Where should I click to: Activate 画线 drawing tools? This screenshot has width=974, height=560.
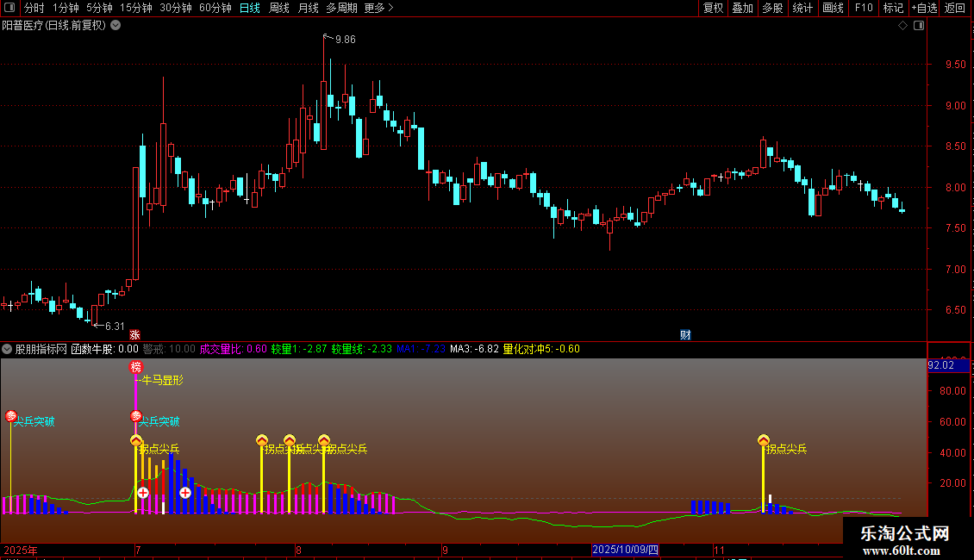click(833, 8)
